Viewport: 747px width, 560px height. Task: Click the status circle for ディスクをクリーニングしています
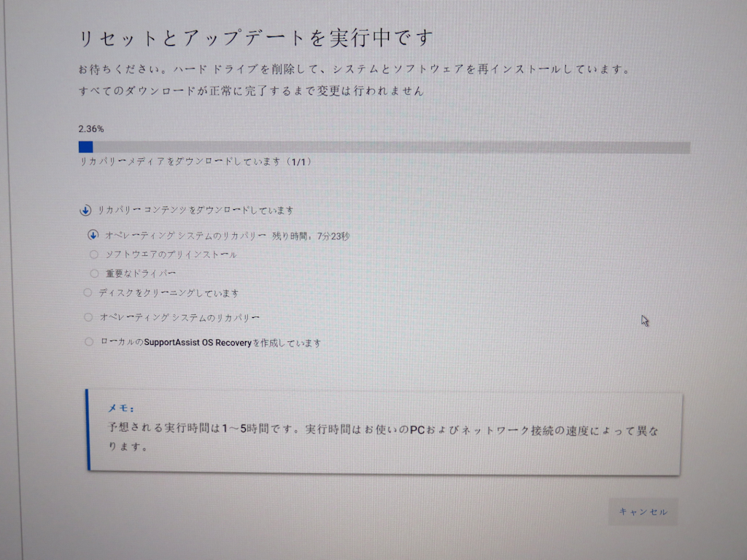pos(88,292)
